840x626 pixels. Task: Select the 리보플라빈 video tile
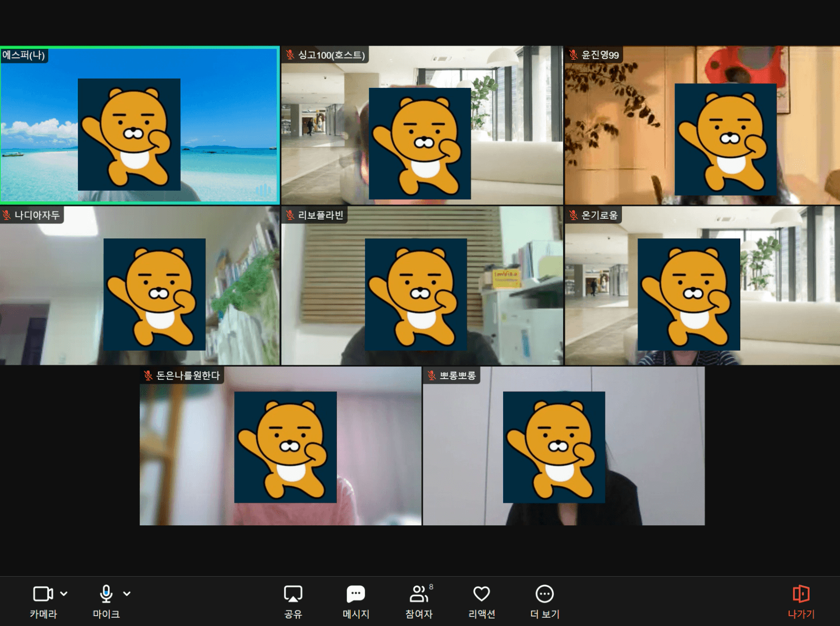coord(422,285)
